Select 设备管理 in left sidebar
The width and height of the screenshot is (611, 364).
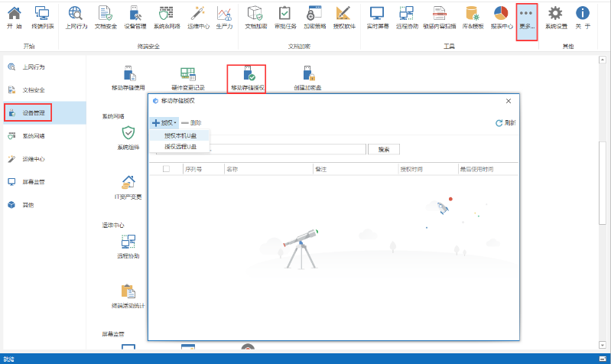pos(45,113)
